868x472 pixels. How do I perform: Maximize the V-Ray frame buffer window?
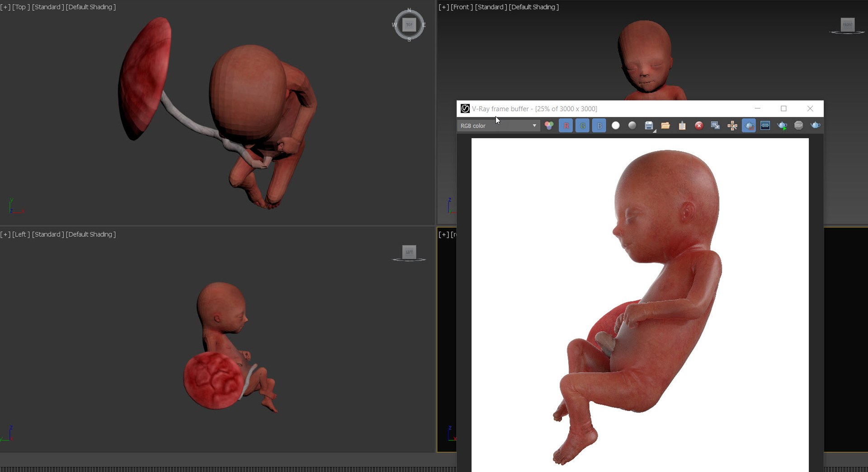tap(784, 108)
